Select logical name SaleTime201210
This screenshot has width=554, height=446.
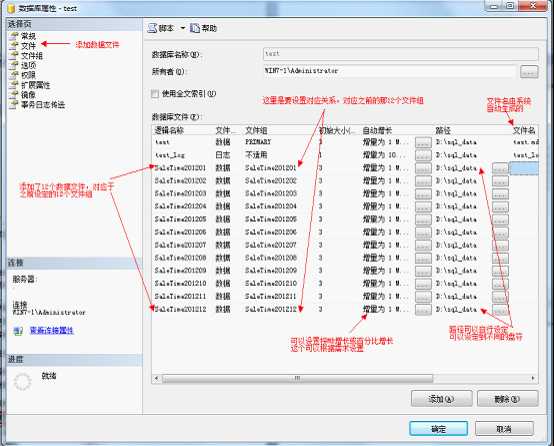[180, 283]
